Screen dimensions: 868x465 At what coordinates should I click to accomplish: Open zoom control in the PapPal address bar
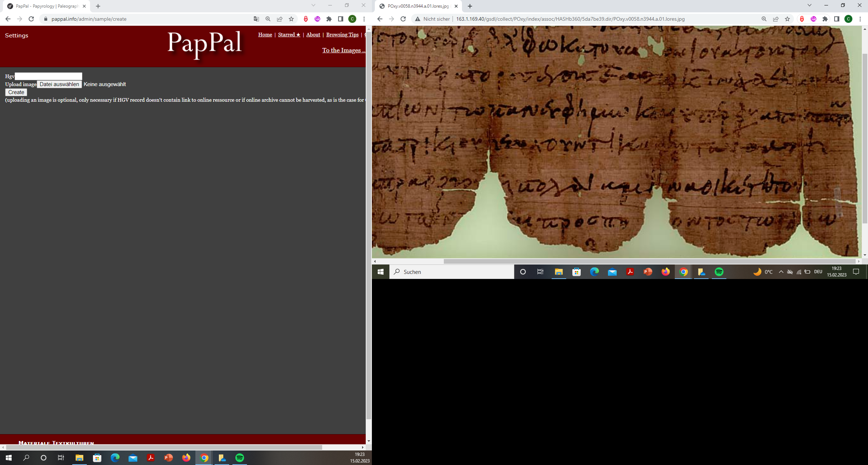click(x=268, y=19)
